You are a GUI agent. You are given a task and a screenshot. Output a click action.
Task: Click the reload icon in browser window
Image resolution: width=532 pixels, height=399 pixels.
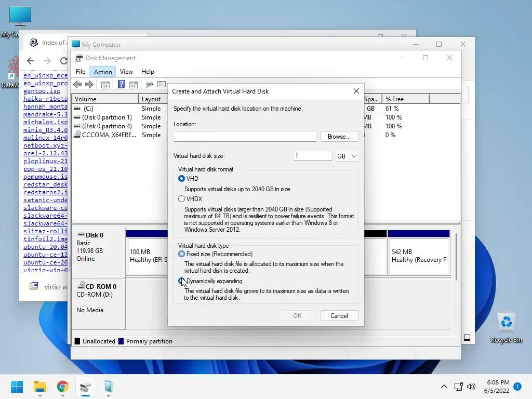63,61
